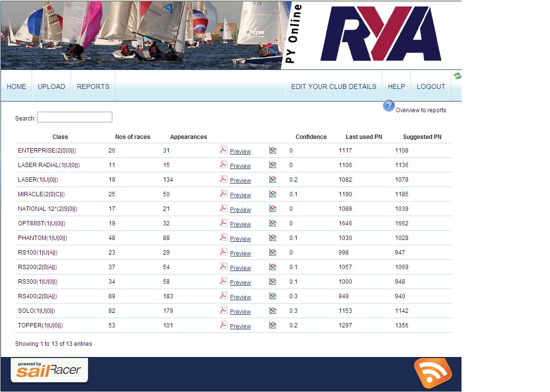
Task: Open the Overview to reports link
Action: [x=421, y=110]
